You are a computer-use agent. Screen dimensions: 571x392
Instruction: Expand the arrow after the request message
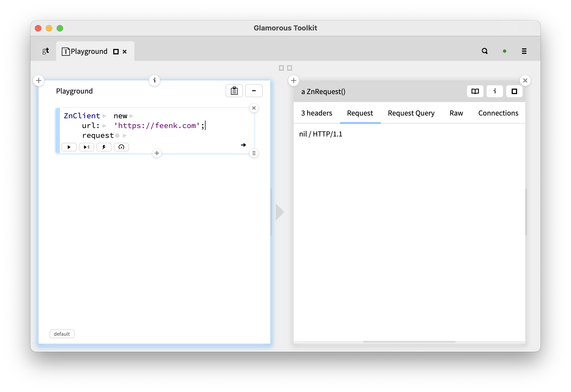click(x=125, y=135)
